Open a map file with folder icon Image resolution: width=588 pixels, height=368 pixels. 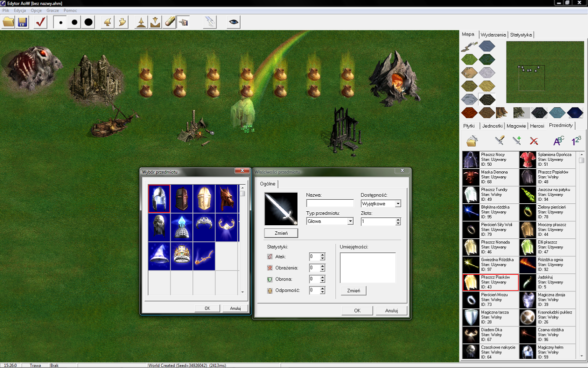coord(8,22)
